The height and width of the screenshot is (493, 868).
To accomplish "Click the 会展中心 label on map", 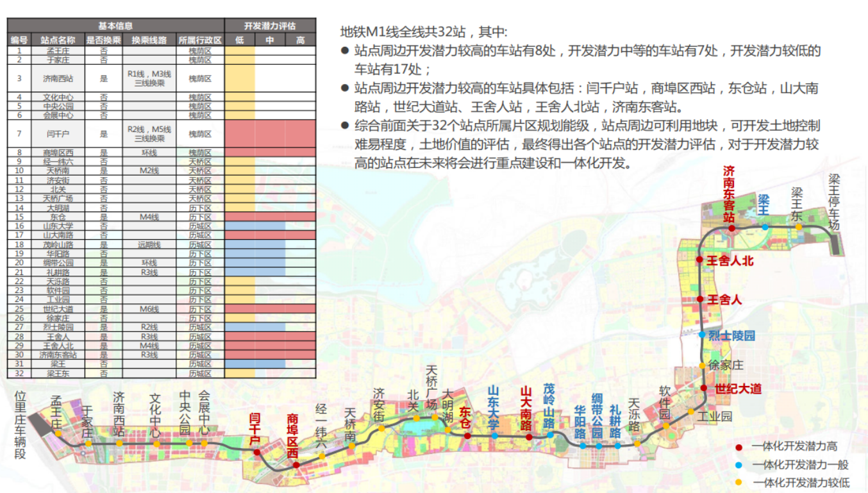I will 204,413.
